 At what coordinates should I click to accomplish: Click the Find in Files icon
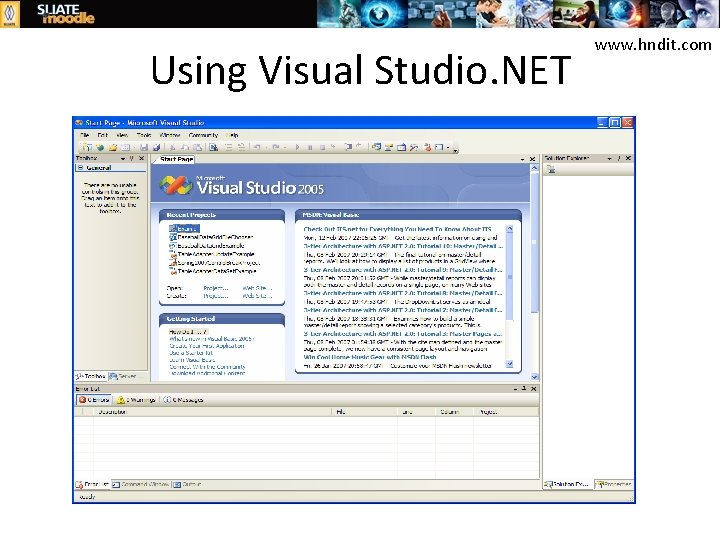214,147
